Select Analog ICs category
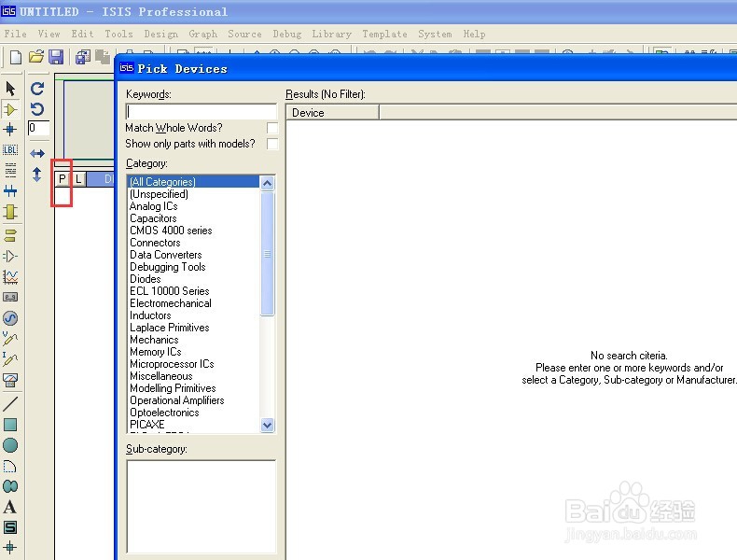 coord(153,206)
